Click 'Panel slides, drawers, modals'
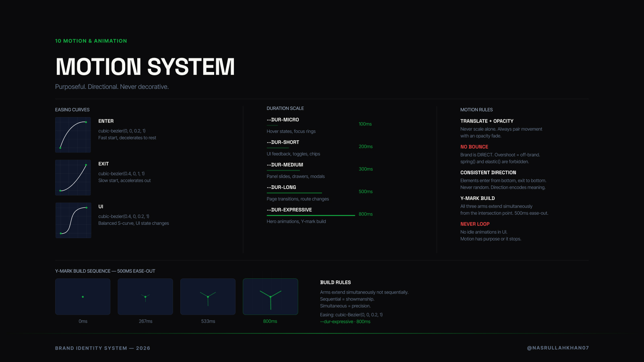Viewport: 644px width, 362px height. [x=295, y=176]
